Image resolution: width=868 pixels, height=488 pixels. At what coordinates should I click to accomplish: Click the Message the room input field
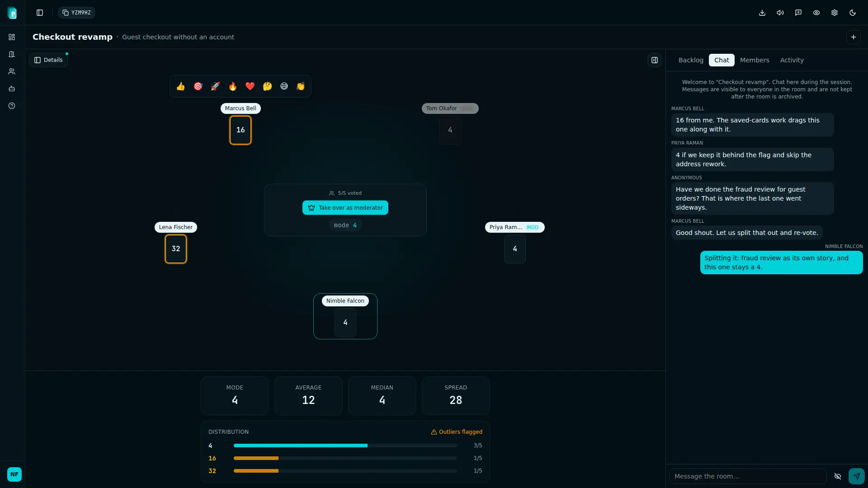pyautogui.click(x=748, y=476)
